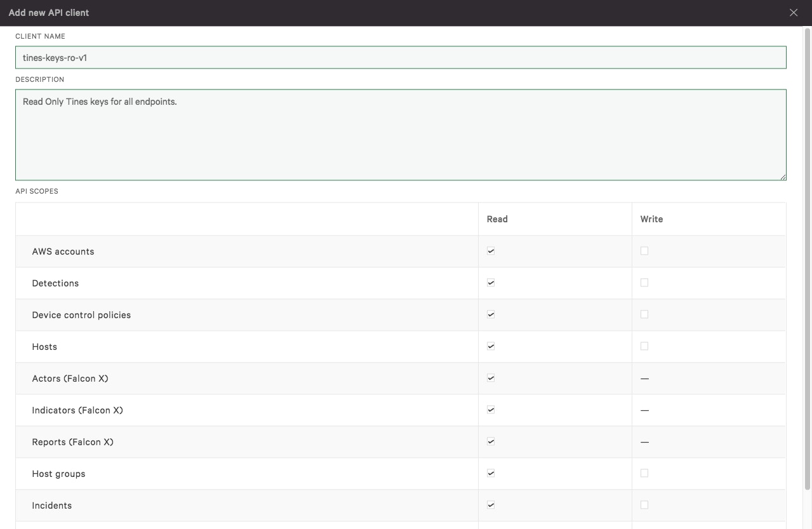Uncheck Read for Actors (Falcon X)
Image resolution: width=812 pixels, height=529 pixels.
(x=491, y=378)
